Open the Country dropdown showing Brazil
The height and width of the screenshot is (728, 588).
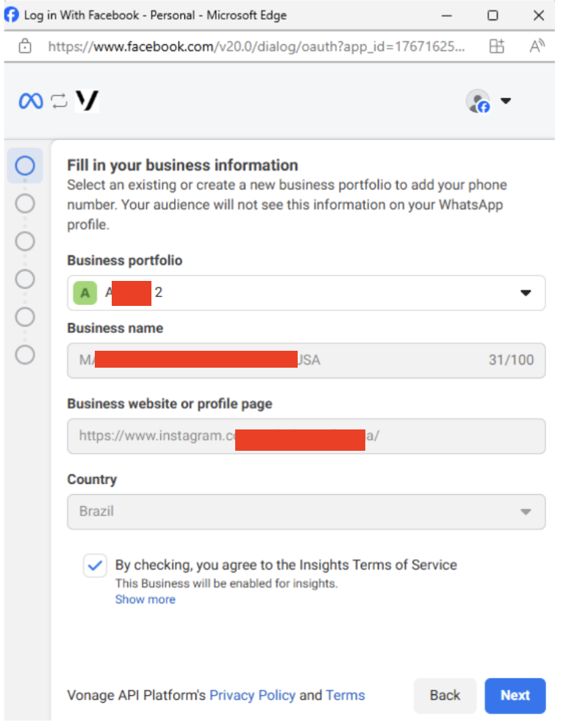pyautogui.click(x=306, y=512)
